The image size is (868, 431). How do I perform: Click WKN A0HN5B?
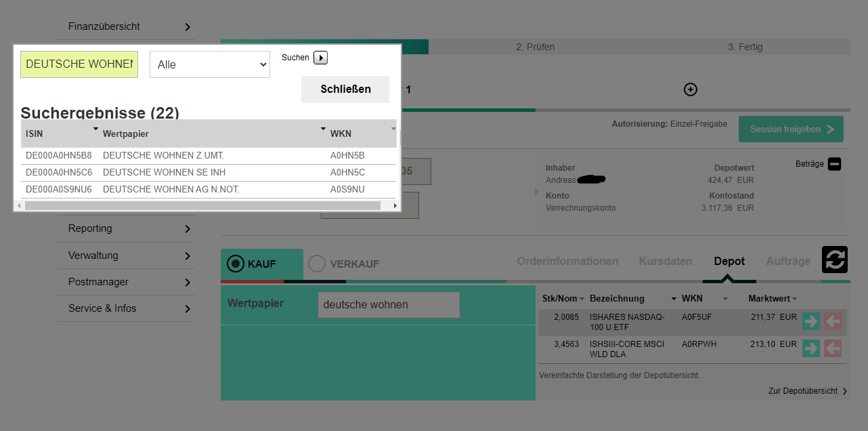point(347,156)
